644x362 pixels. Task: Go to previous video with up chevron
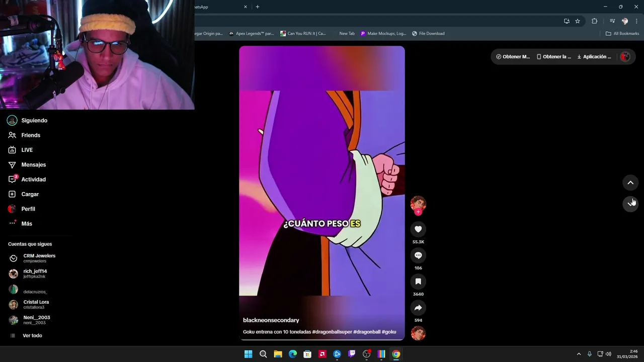pyautogui.click(x=630, y=183)
